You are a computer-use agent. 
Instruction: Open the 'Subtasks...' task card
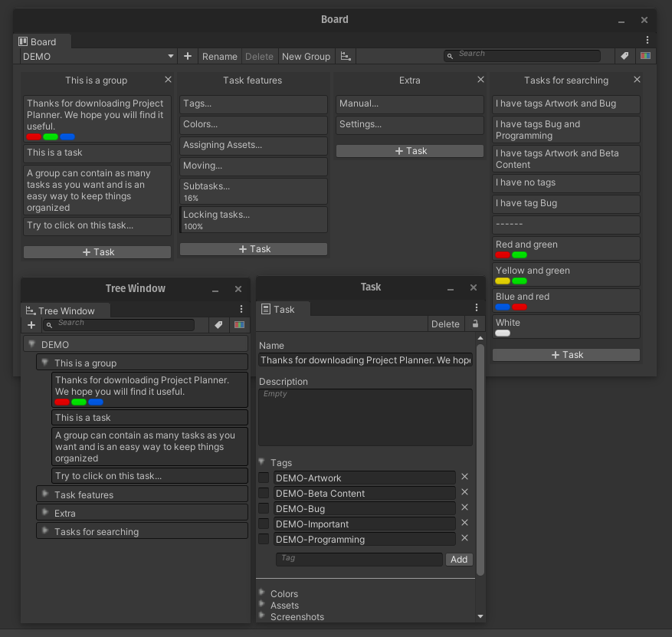(x=254, y=191)
